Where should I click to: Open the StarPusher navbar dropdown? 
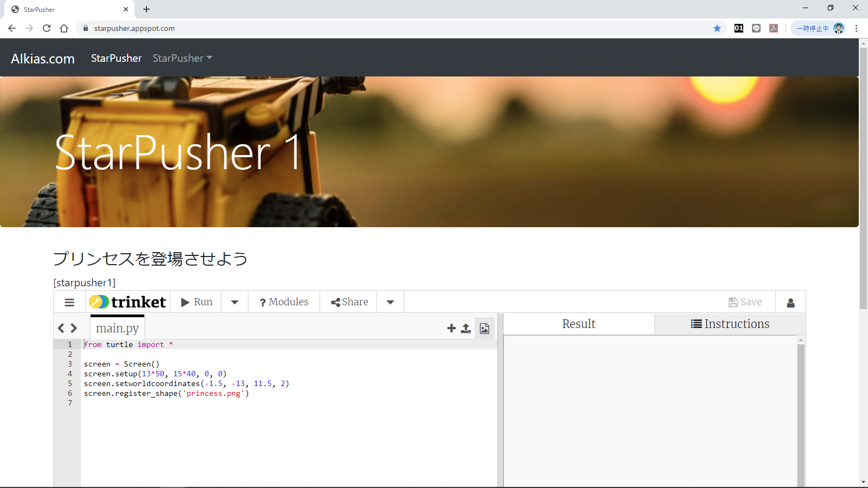(x=182, y=58)
